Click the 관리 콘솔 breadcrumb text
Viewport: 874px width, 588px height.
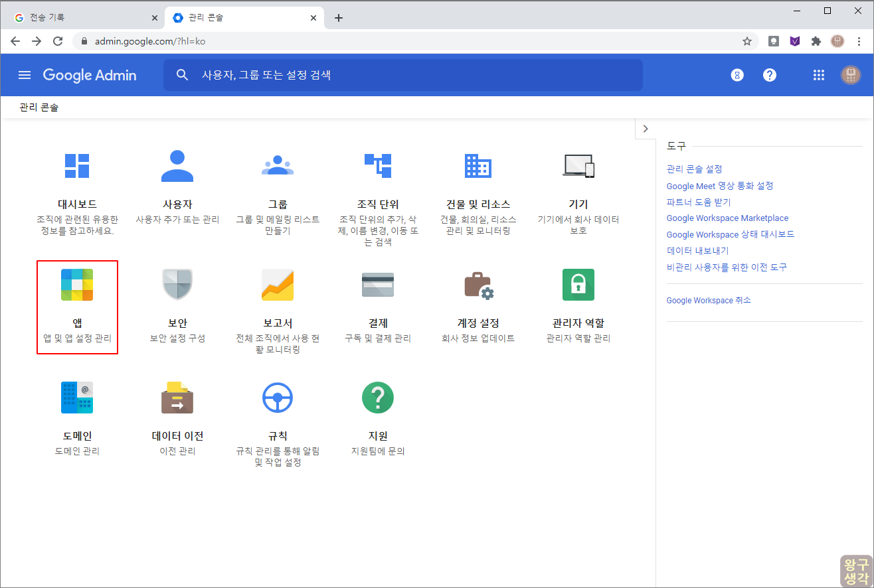pyautogui.click(x=39, y=107)
